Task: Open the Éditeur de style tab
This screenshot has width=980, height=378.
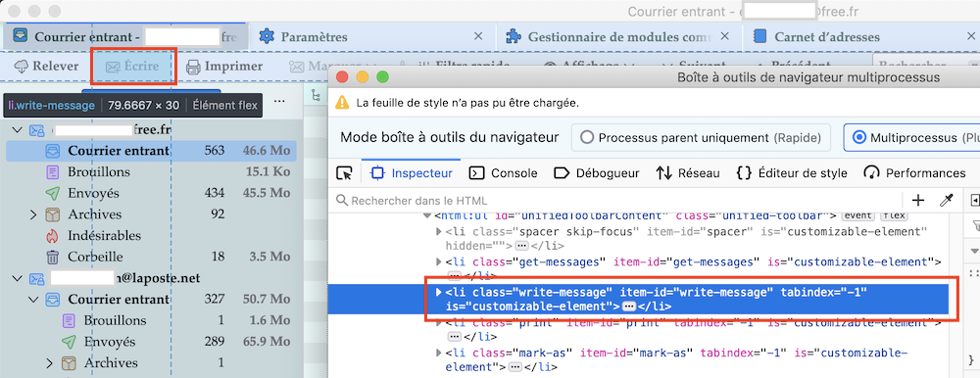Action: pyautogui.click(x=792, y=173)
